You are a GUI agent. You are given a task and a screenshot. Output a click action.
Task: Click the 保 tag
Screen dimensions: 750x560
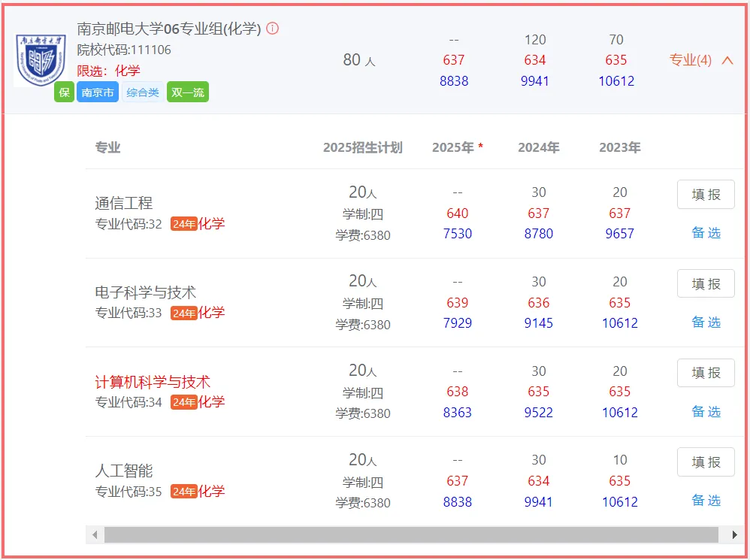[x=64, y=92]
